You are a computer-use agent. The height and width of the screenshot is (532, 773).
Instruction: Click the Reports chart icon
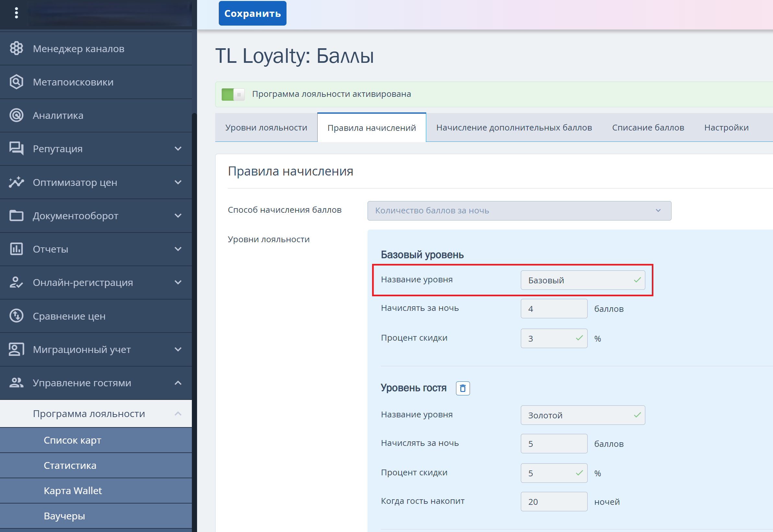16,249
